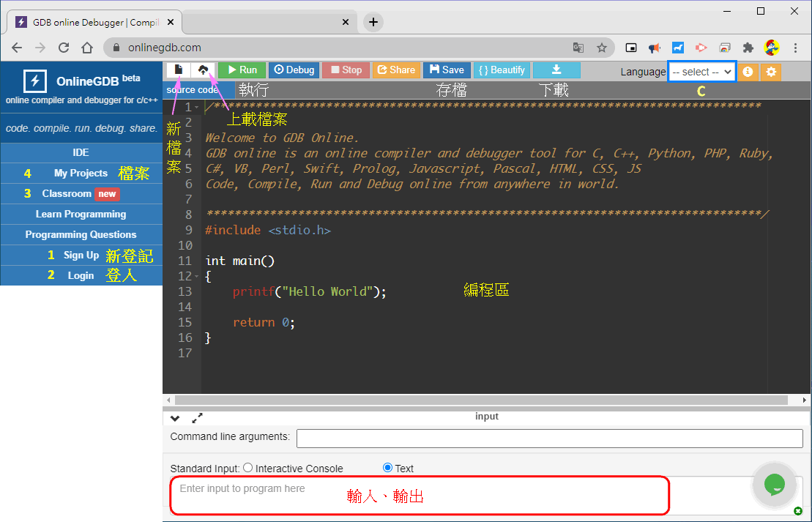Click the Command line arguments field
This screenshot has height=522, width=812.
click(x=549, y=438)
